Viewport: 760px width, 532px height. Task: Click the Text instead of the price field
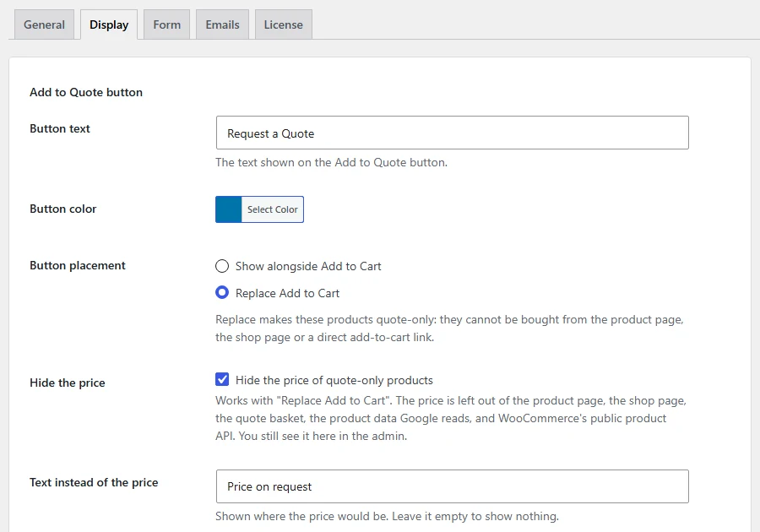(453, 486)
